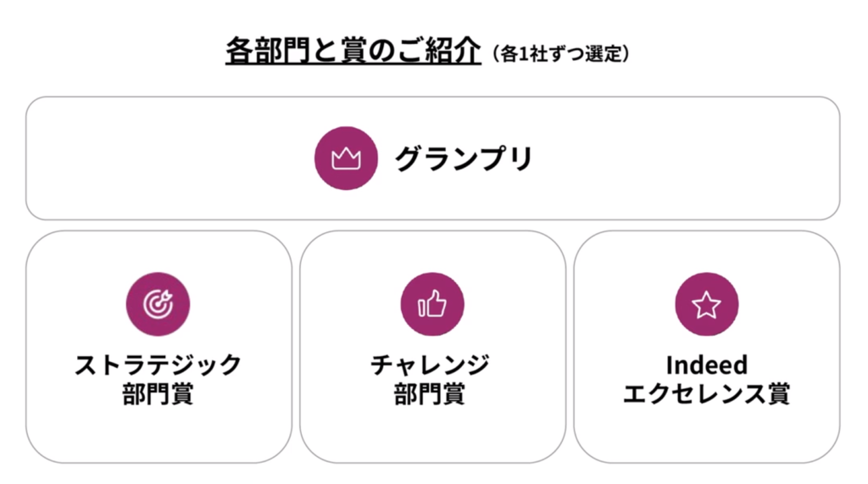Click blank bottom area of チャレンジ card
The width and height of the screenshot is (868, 484).
432,437
